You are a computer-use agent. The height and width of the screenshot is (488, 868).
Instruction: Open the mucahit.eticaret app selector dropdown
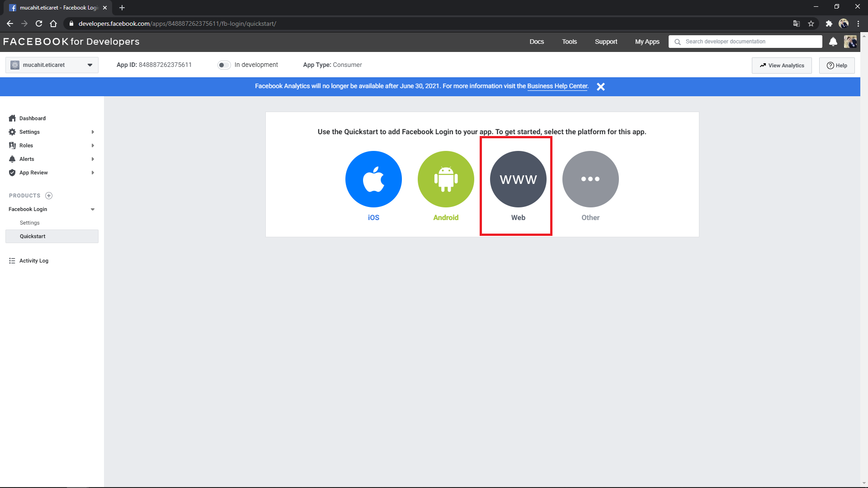(52, 65)
